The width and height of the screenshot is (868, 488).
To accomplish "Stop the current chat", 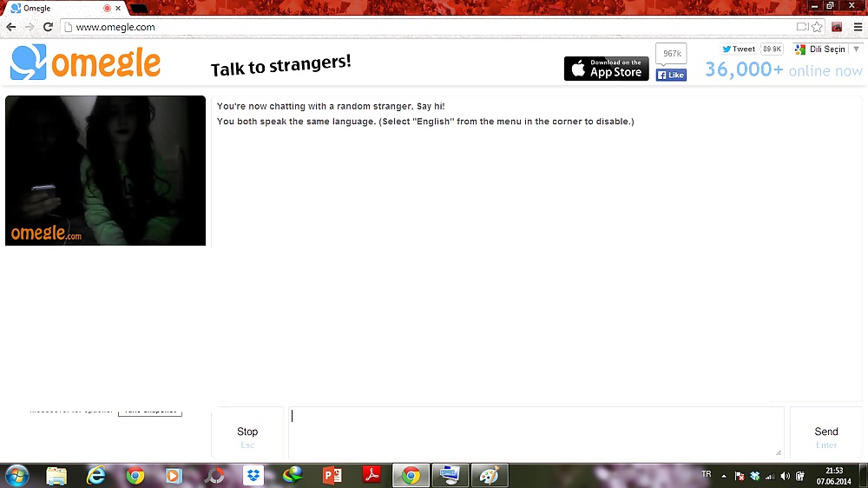I will coord(247,432).
